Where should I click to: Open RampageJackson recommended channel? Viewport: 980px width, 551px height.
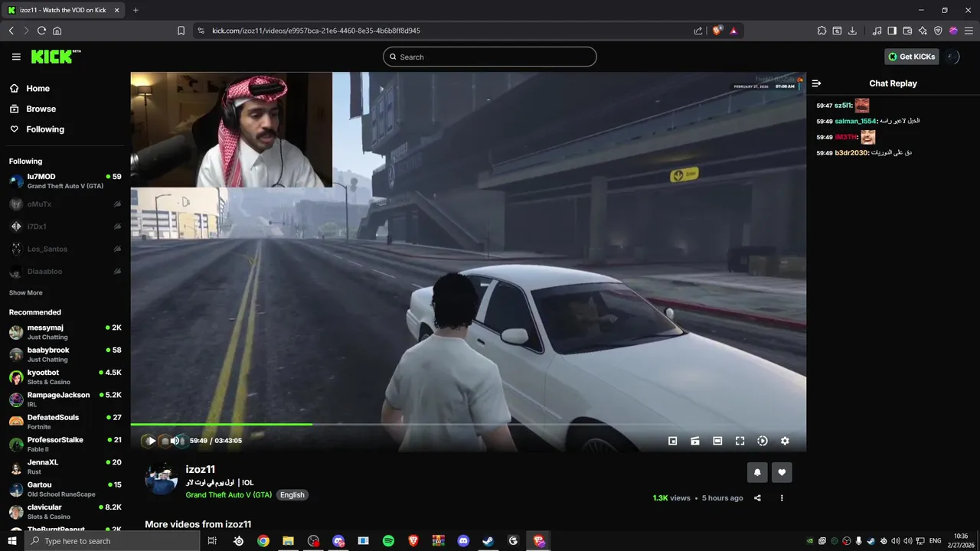65,399
